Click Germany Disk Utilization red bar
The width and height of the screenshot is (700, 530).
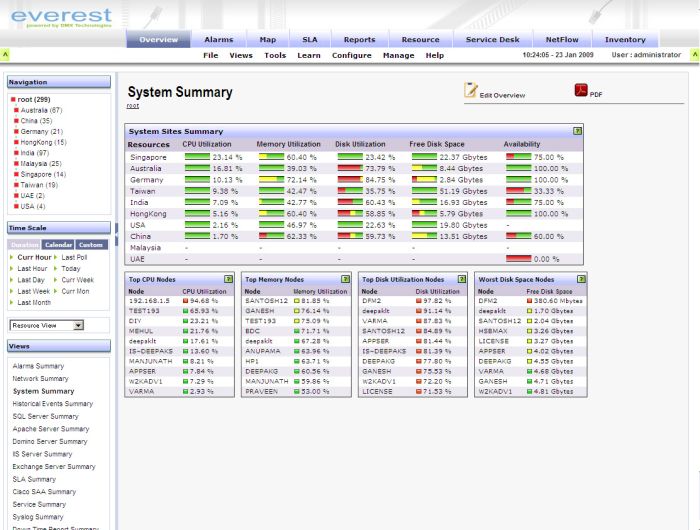(350, 179)
